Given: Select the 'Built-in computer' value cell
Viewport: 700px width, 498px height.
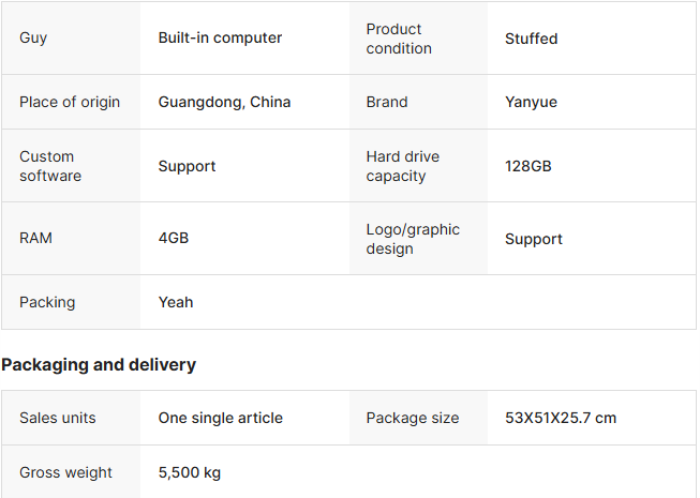Looking at the screenshot, I should [220, 38].
